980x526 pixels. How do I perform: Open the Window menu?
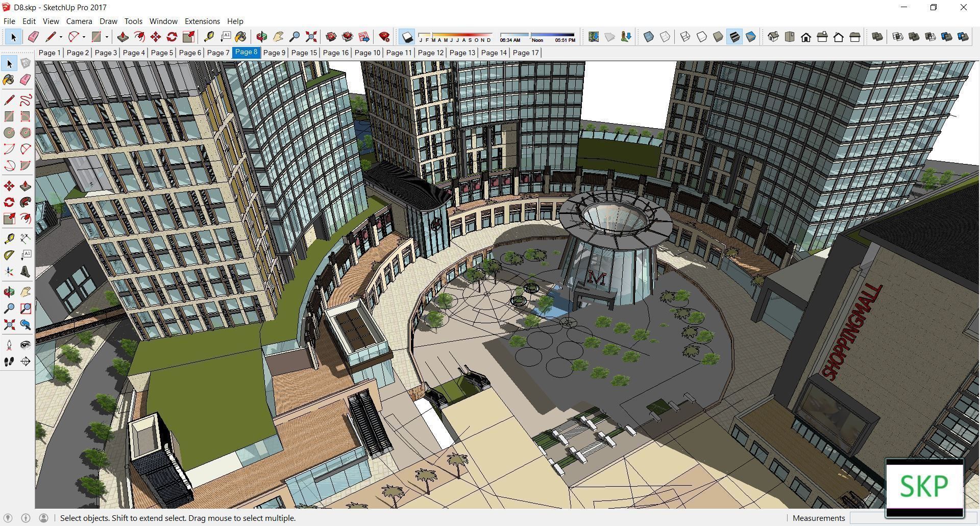coord(163,21)
